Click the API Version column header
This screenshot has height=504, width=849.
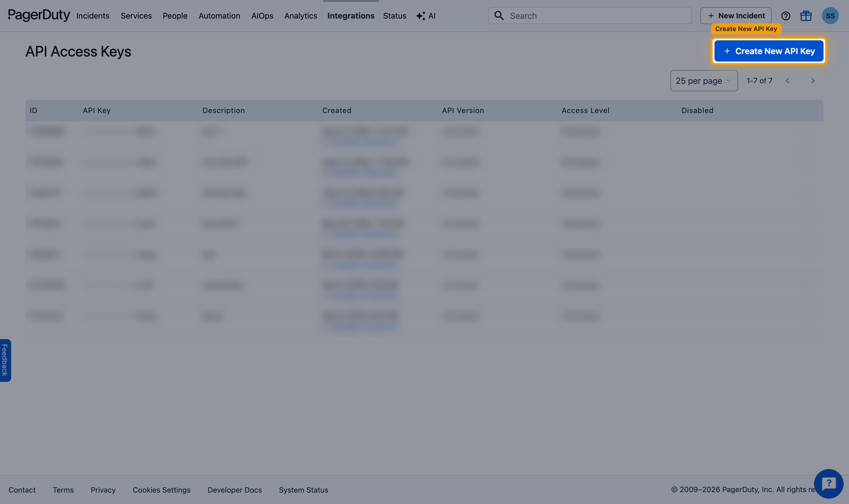pyautogui.click(x=463, y=110)
